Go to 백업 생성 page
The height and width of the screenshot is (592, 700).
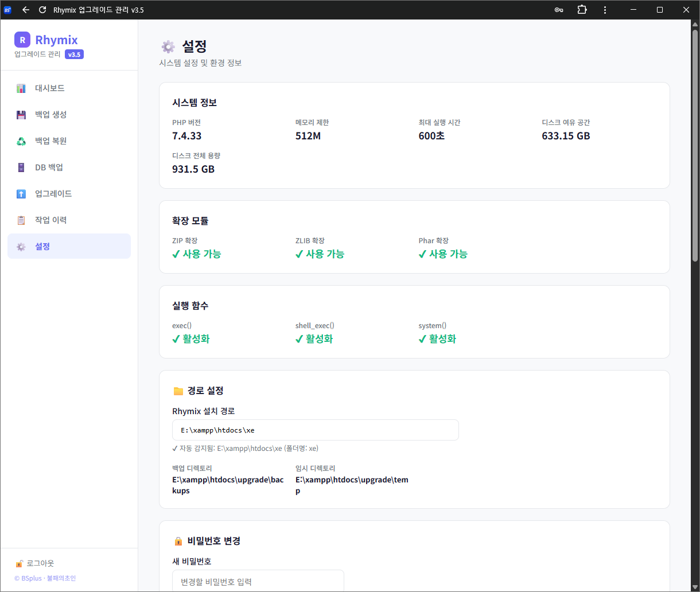[x=69, y=115]
